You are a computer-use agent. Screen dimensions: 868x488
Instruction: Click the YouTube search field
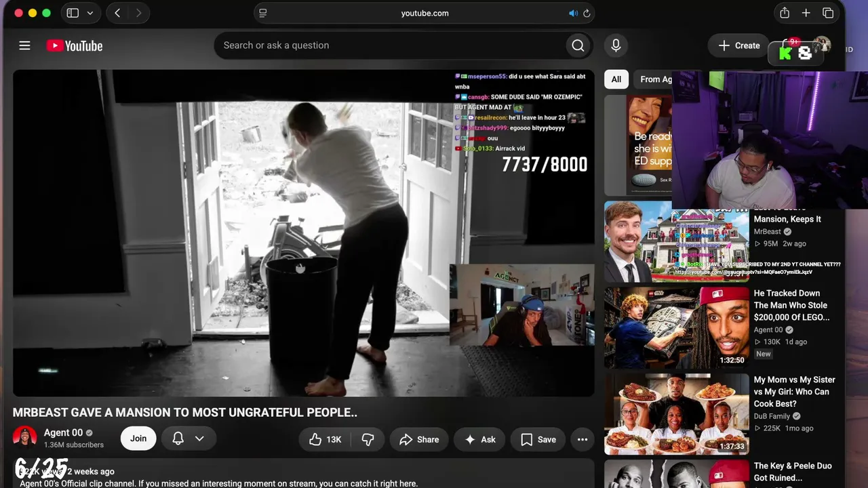pyautogui.click(x=391, y=45)
